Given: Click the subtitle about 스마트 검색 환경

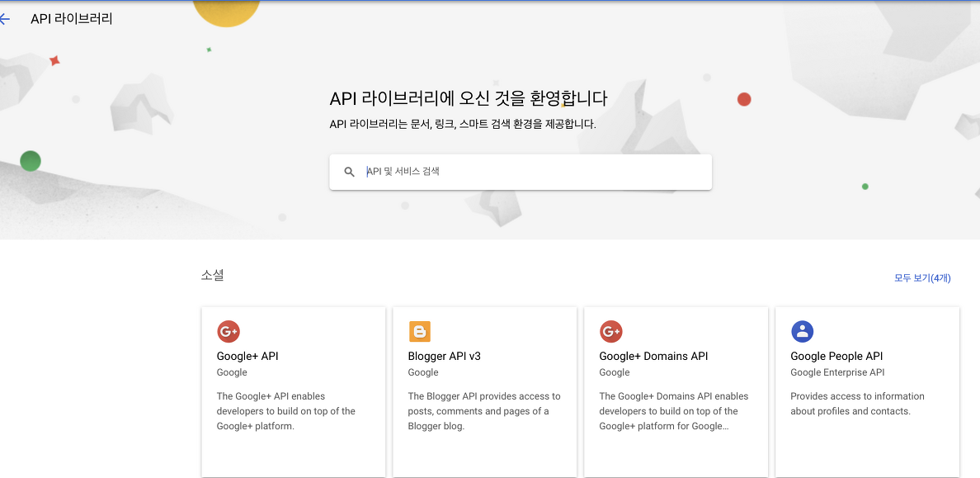Looking at the screenshot, I should click(x=463, y=125).
